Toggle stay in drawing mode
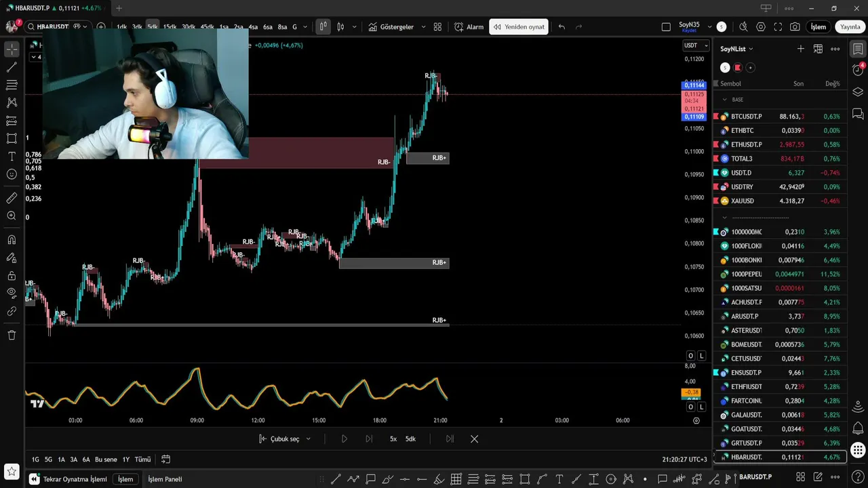868x488 pixels. tap(12, 258)
